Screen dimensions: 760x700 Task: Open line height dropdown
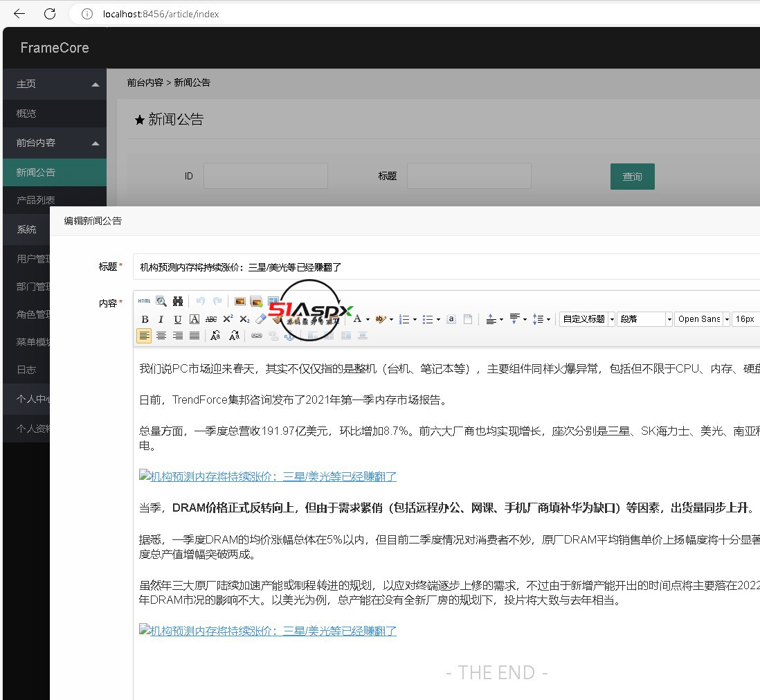(548, 319)
